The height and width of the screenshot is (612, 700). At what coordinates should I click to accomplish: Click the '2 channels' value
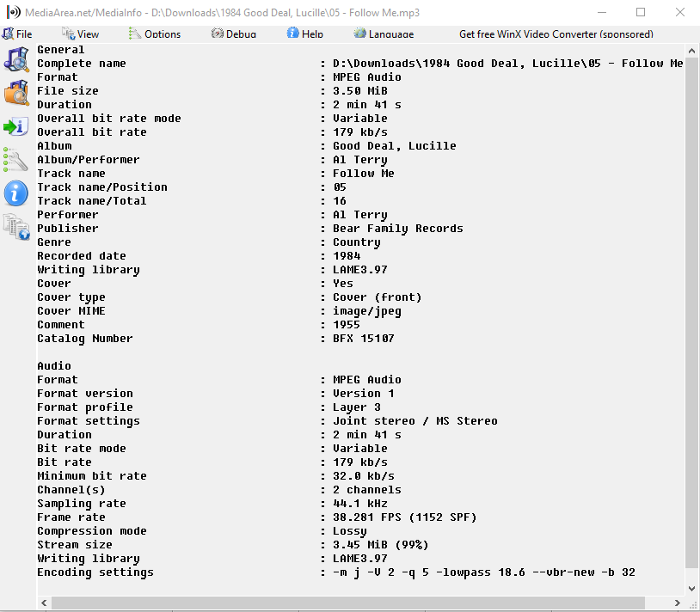pos(367,490)
